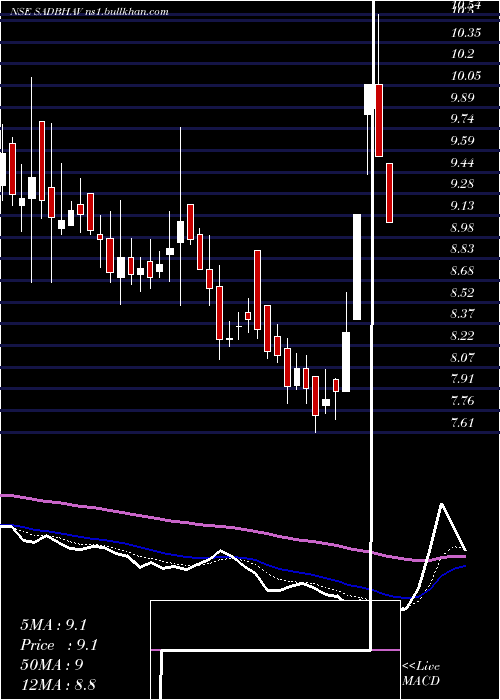This screenshot has width=500, height=700.
Task: Click the 9.74 price axis label
Action: click(x=462, y=119)
